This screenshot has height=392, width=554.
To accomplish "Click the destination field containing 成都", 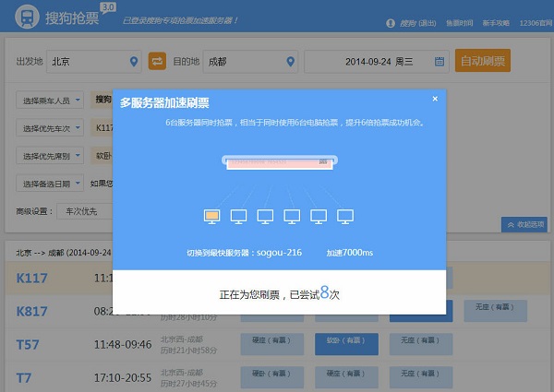I will (x=250, y=62).
